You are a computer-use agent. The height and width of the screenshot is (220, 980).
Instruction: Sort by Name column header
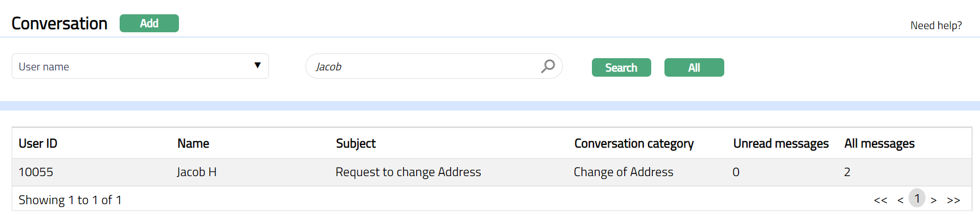click(193, 143)
